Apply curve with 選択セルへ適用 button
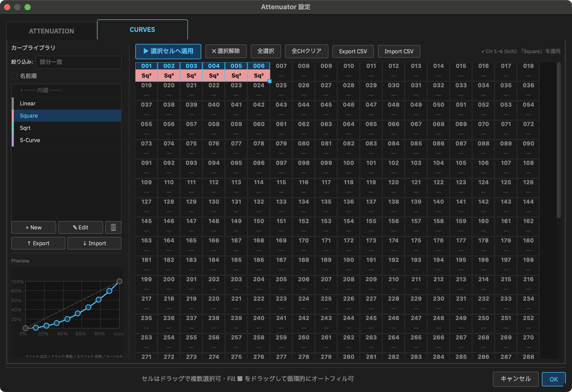Viewport: 572px width, 392px height. point(168,51)
